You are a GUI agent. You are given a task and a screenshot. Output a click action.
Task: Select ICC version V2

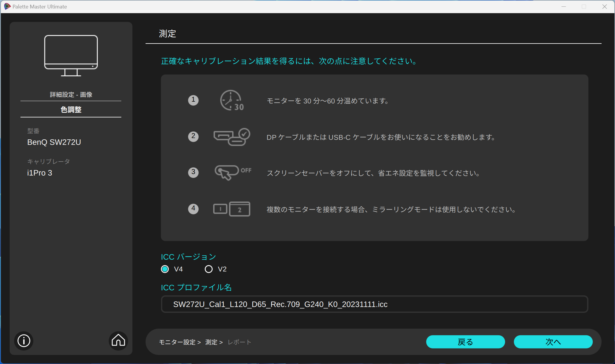(209, 269)
